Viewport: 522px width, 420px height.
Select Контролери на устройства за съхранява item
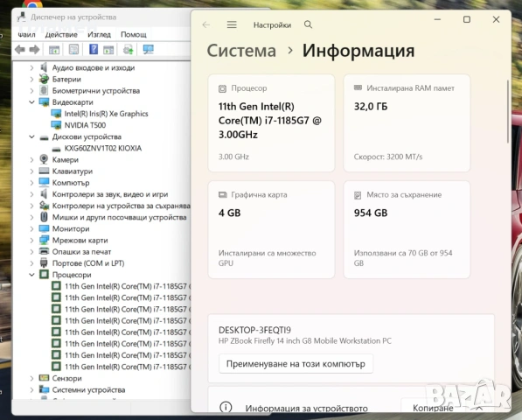click(122, 206)
